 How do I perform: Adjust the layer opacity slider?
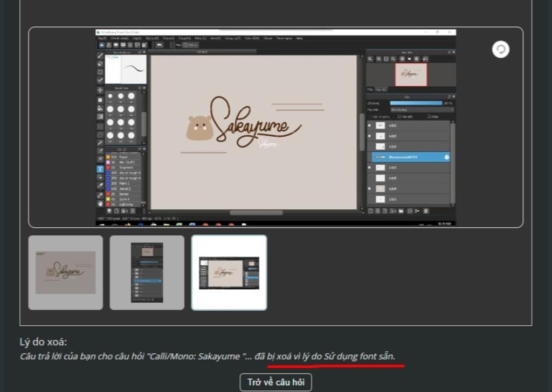[x=416, y=103]
